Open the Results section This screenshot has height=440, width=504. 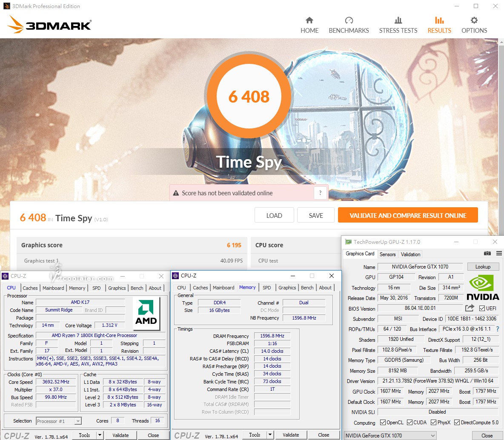tap(439, 25)
